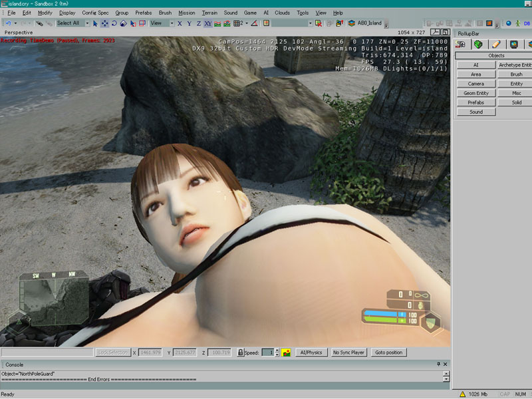Activate the Scale tool
The image size is (532, 399).
tap(124, 23)
